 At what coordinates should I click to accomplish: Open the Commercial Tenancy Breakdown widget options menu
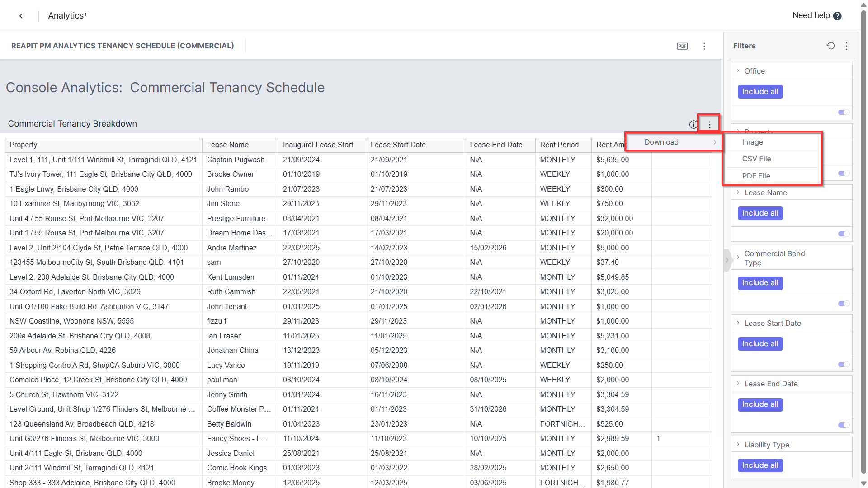click(x=710, y=125)
